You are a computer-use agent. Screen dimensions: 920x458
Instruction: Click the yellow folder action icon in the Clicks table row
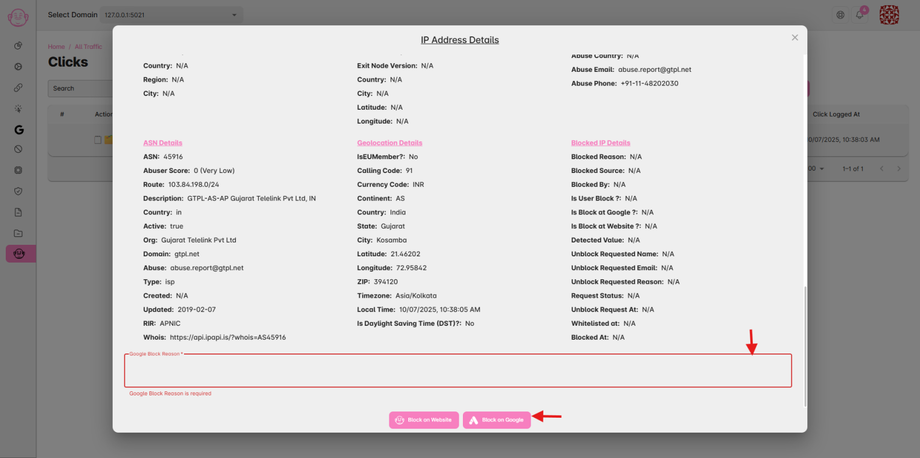tap(108, 140)
